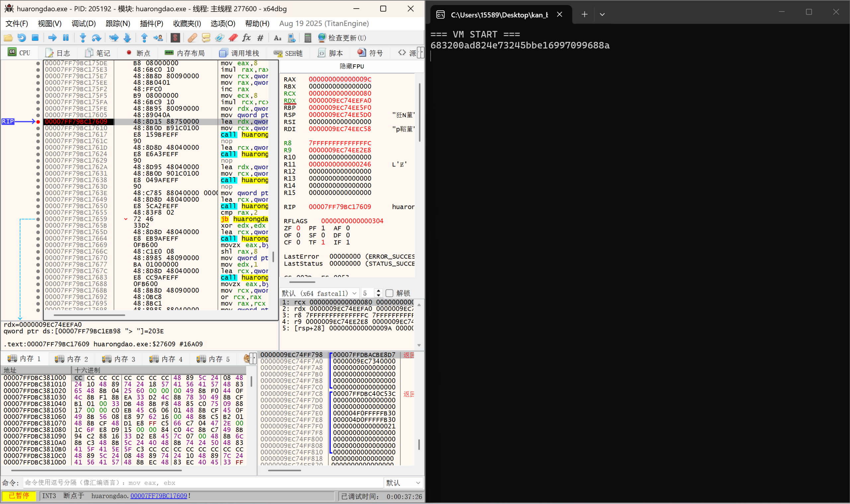The width and height of the screenshot is (850, 504).
Task: Click address link 00007FF79BC17609 in status bar
Action: (159, 496)
